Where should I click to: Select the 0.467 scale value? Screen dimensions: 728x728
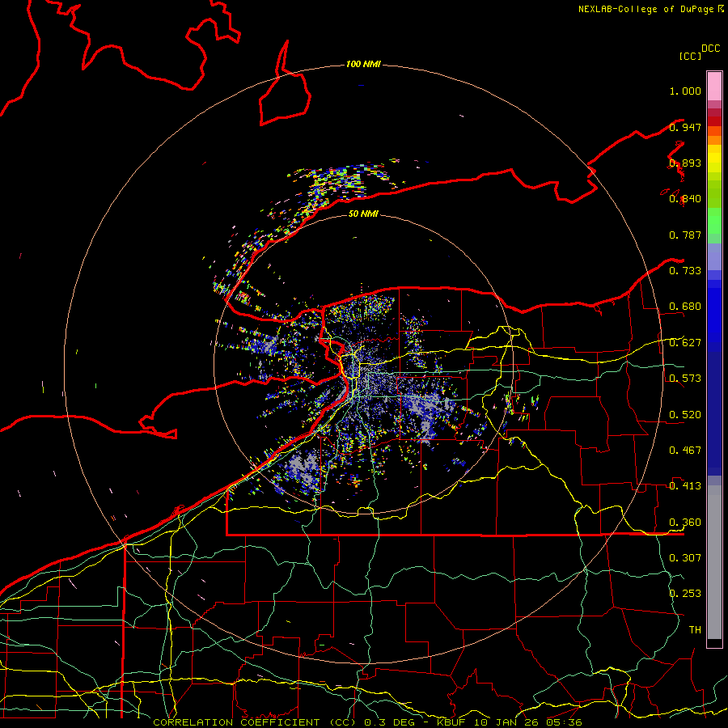[x=685, y=451]
